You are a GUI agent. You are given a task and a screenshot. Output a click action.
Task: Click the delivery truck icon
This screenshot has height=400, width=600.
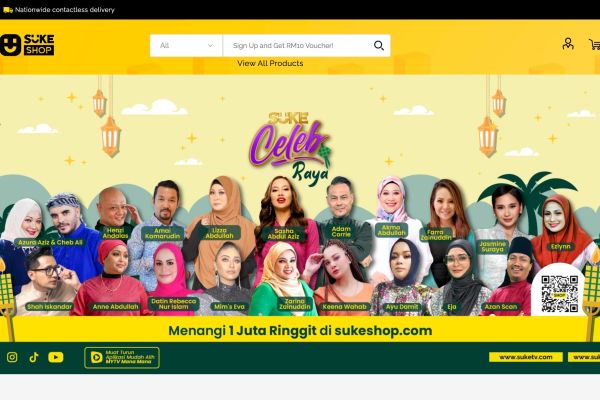click(x=8, y=10)
